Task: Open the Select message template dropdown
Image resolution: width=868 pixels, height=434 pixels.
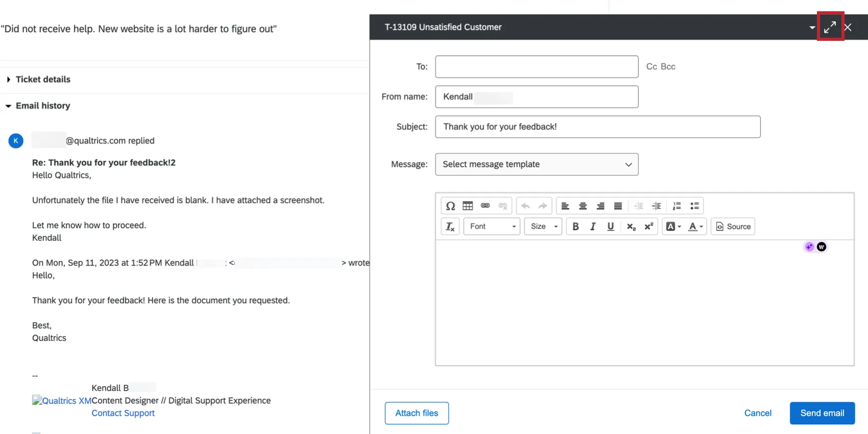Action: (x=537, y=164)
